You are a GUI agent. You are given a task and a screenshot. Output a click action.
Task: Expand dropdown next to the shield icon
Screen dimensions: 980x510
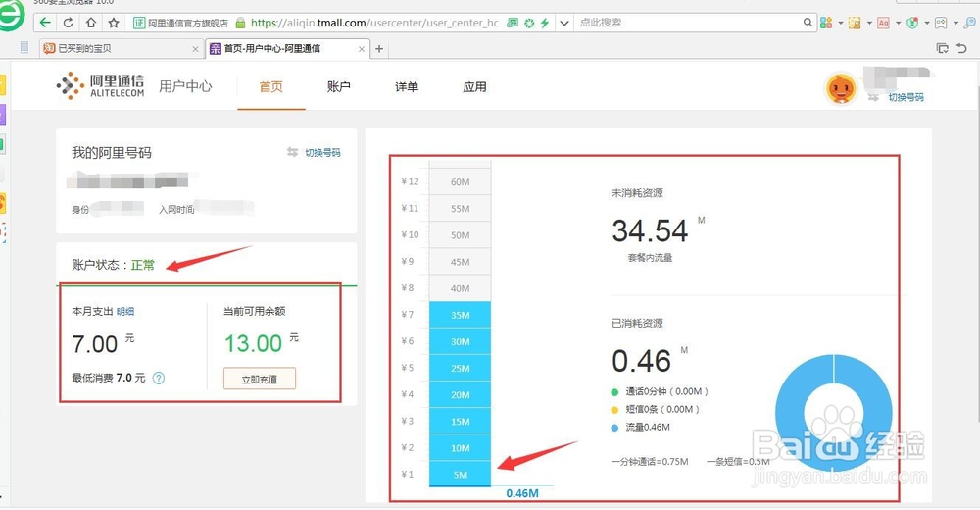[927, 24]
